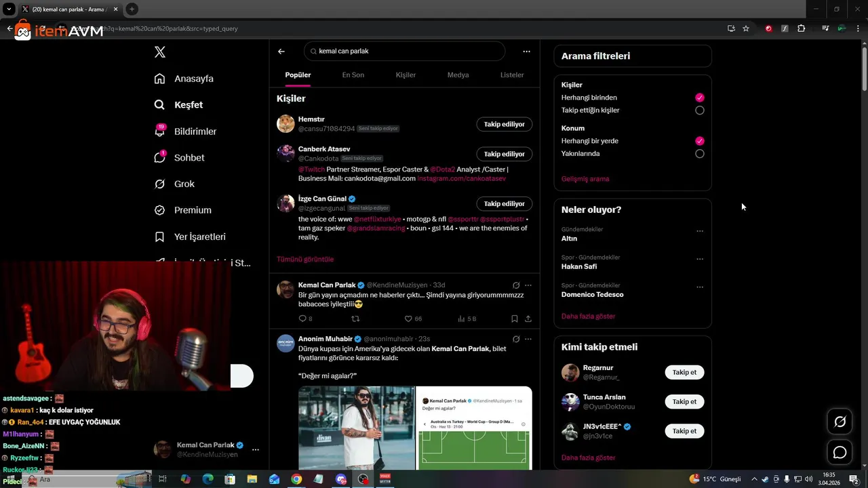Open the photo of the man in white shirt
The image size is (868, 488).
356,428
